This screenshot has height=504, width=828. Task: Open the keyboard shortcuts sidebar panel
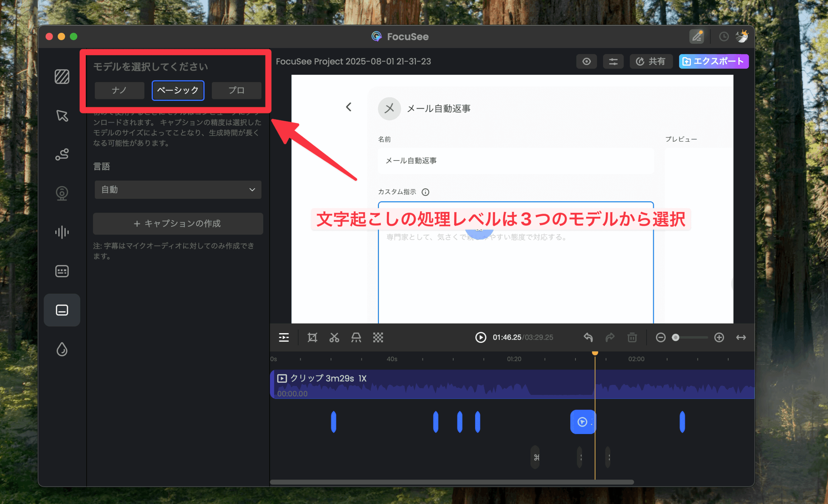[x=62, y=271]
